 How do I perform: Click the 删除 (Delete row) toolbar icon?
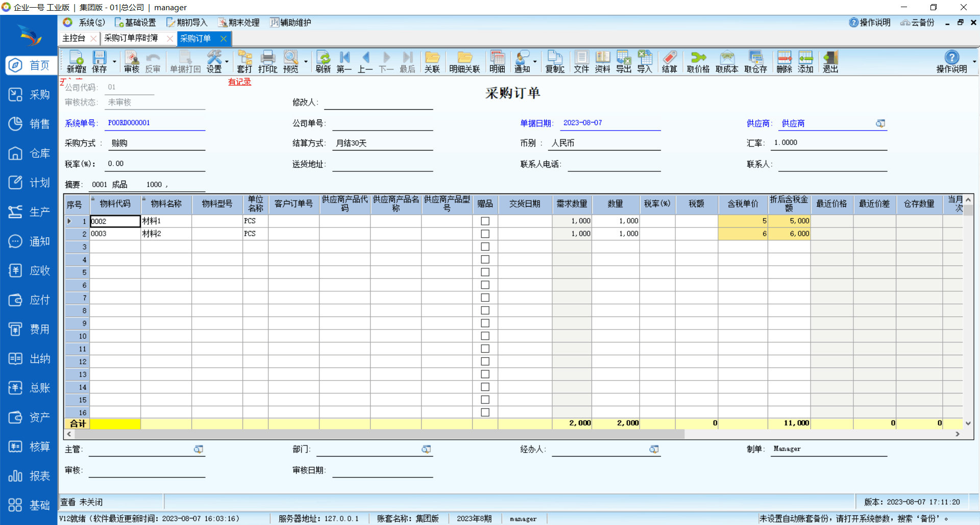(x=784, y=62)
